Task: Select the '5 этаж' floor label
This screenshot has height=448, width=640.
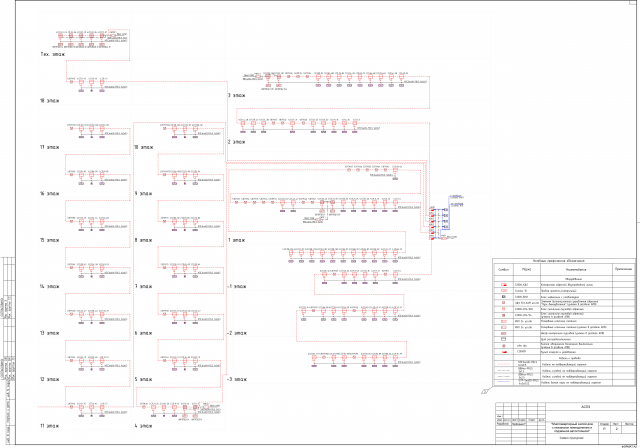Action: (144, 379)
